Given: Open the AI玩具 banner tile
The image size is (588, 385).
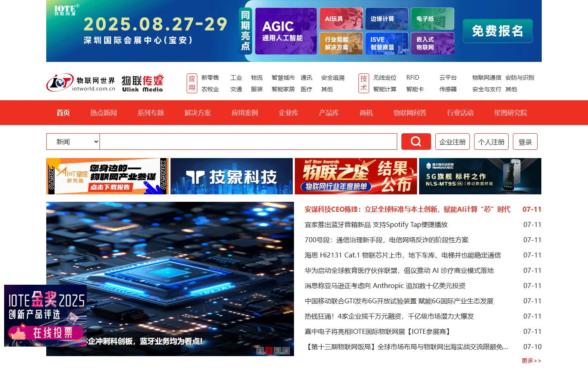Looking at the screenshot, I should coord(341,19).
